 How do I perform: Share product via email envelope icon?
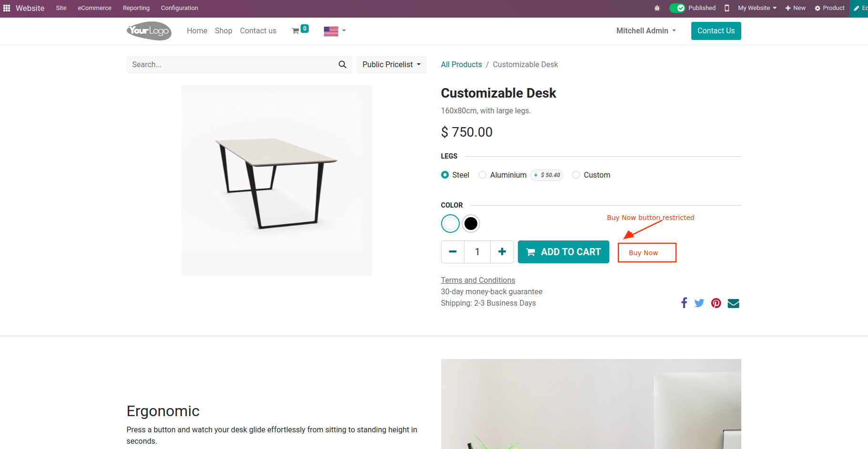click(x=734, y=303)
